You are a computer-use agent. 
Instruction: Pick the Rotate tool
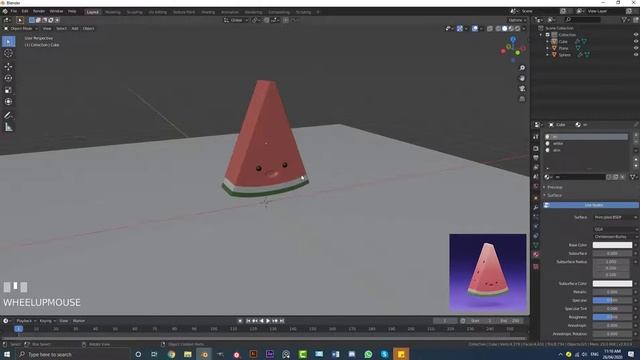[9, 78]
